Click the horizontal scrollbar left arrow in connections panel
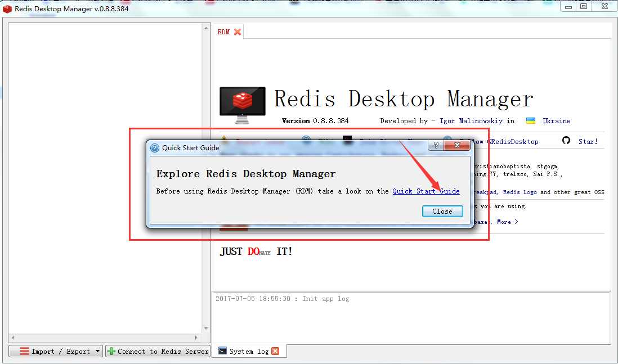Viewport: 618px width, 364px height. point(13,338)
